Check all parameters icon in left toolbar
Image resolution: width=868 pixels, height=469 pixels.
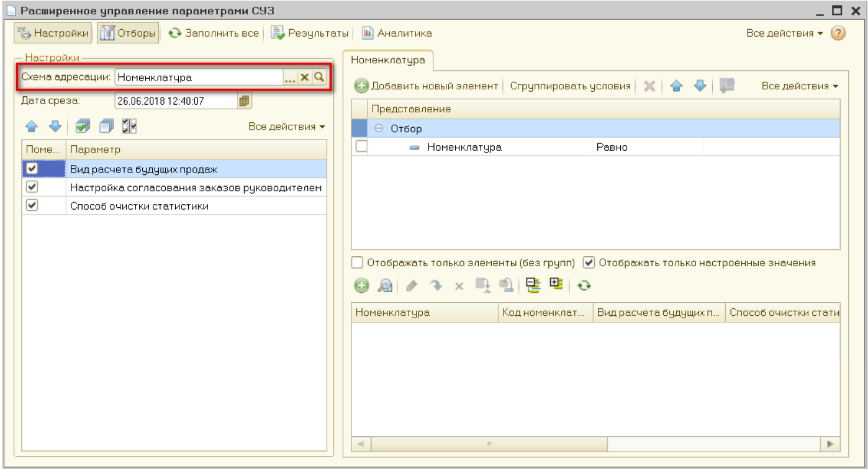click(81, 127)
